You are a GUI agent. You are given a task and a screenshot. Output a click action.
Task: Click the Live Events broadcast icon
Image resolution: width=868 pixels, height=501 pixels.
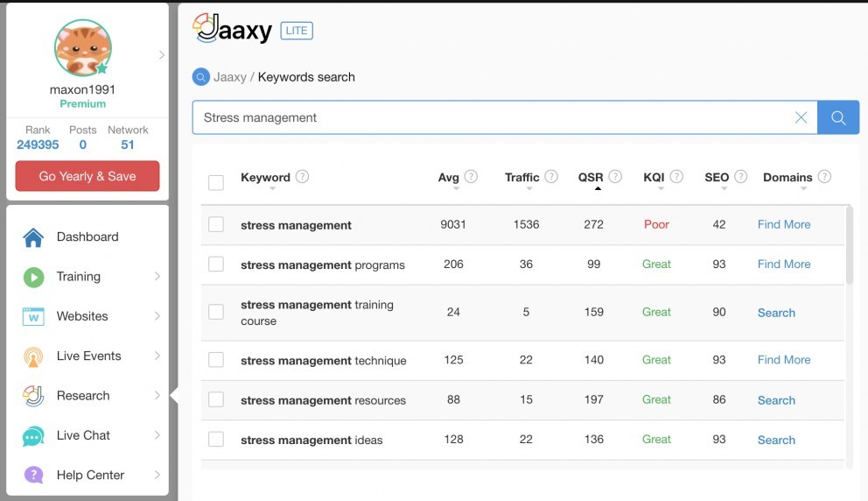33,356
